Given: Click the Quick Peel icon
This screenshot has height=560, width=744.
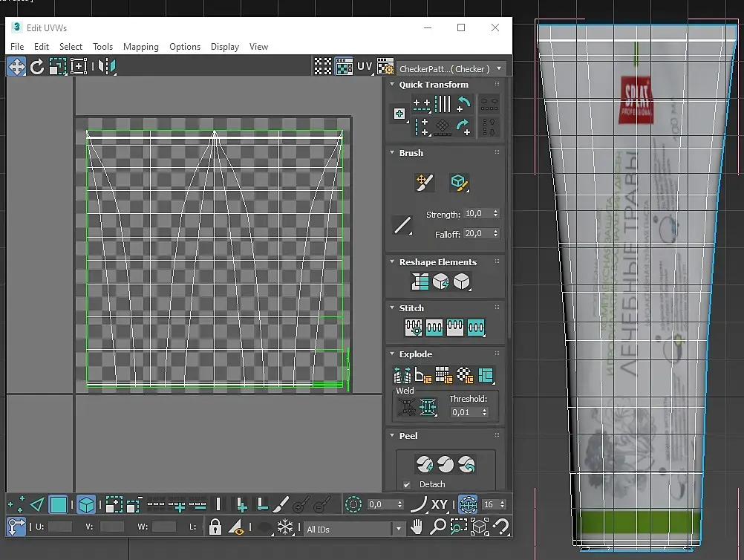Looking at the screenshot, I should 424,464.
